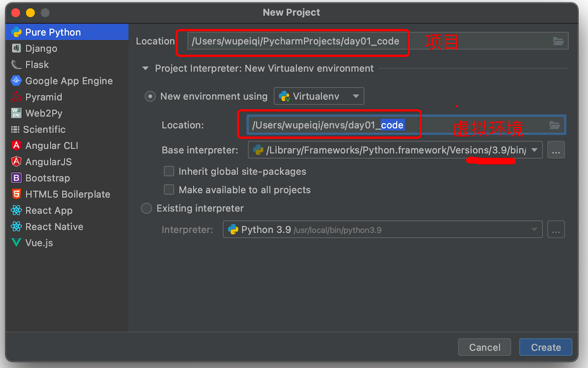
Task: Check Make available to all projects
Action: 169,189
